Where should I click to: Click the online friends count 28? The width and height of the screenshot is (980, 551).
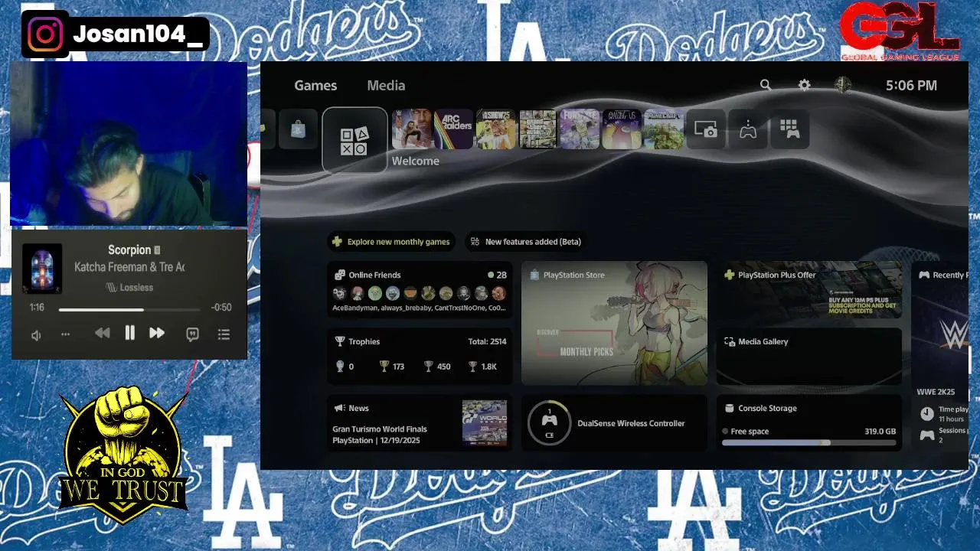click(x=497, y=275)
